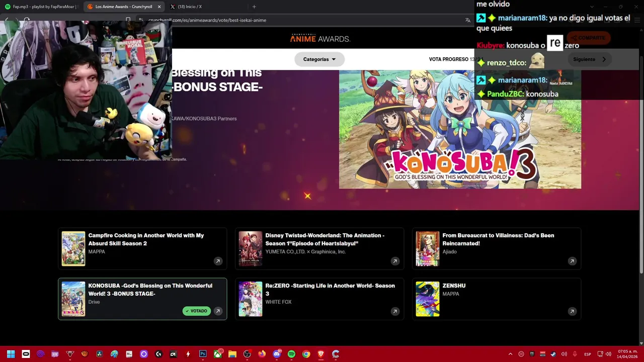Open KONOSUBA card arrow link
Image resolution: width=644 pixels, height=362 pixels.
(x=218, y=311)
